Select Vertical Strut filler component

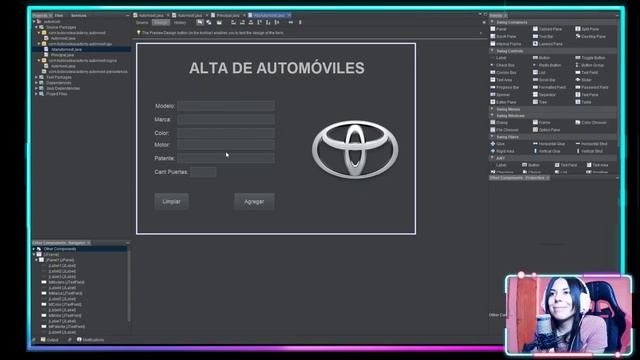tap(589, 151)
